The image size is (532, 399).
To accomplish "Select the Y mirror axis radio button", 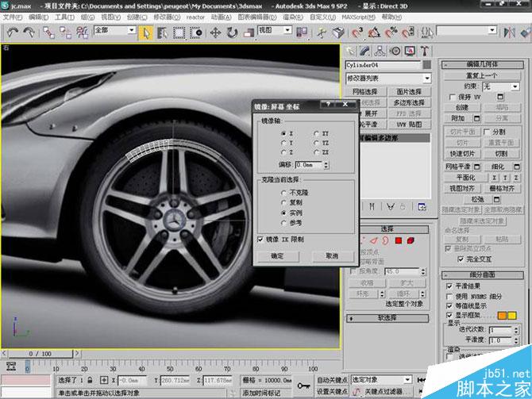I will [x=283, y=143].
